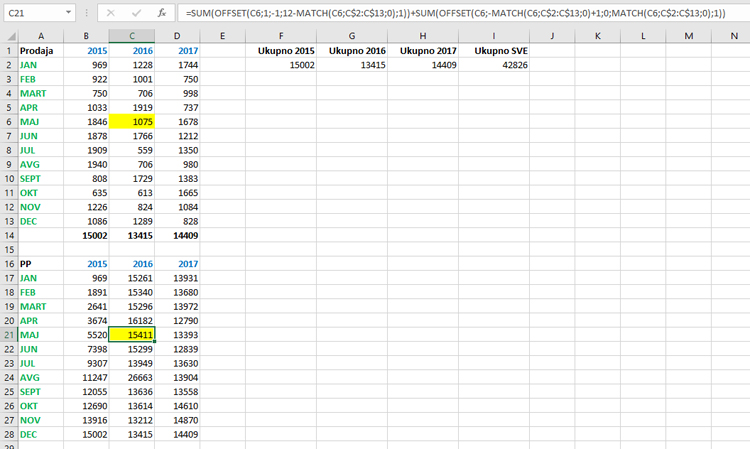Click the Ukupno 2017 value 14409
The image size is (750, 449).
pos(423,64)
